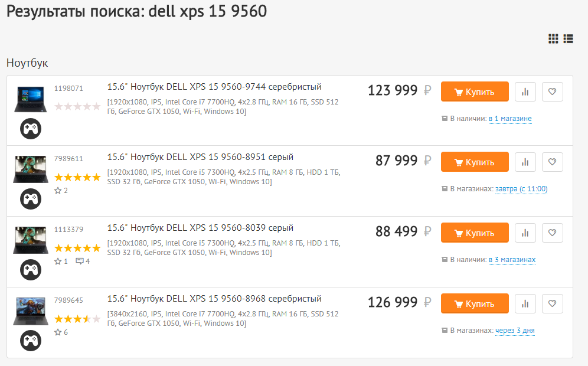Screen dimensions: 588x366
Task: Switch to grid view layout
Action: coord(553,39)
